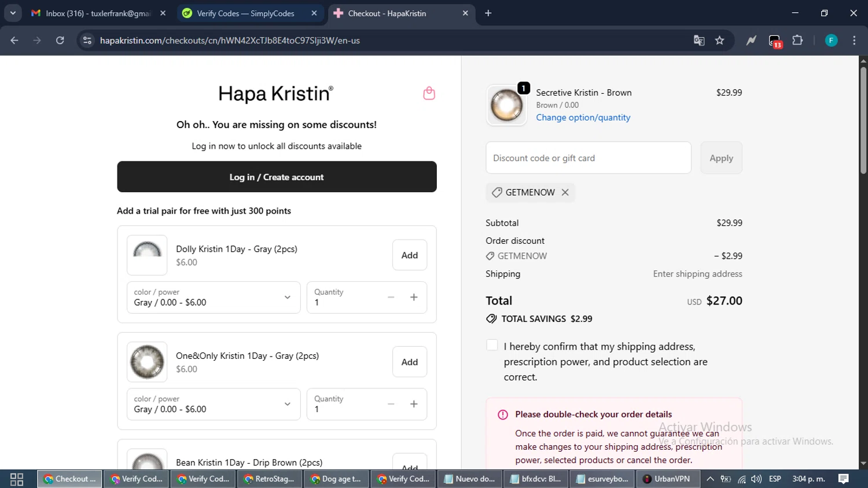Viewport: 868px width, 488px height.
Task: Open the Dog age taskbar window
Action: [x=337, y=479]
